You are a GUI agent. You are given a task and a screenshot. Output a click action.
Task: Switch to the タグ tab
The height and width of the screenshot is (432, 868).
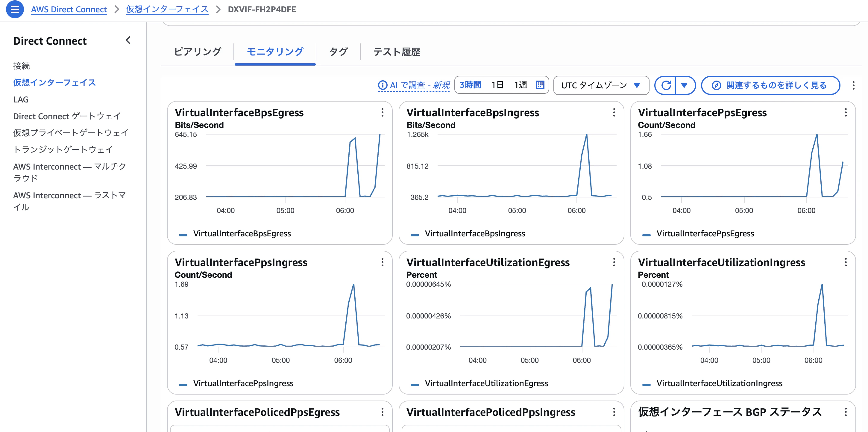tap(338, 52)
